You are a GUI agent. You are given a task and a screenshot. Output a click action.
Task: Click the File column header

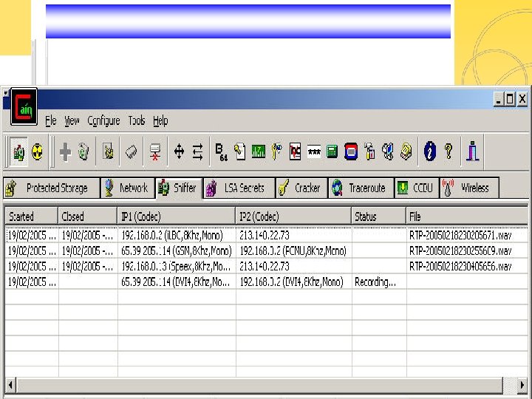tap(467, 216)
